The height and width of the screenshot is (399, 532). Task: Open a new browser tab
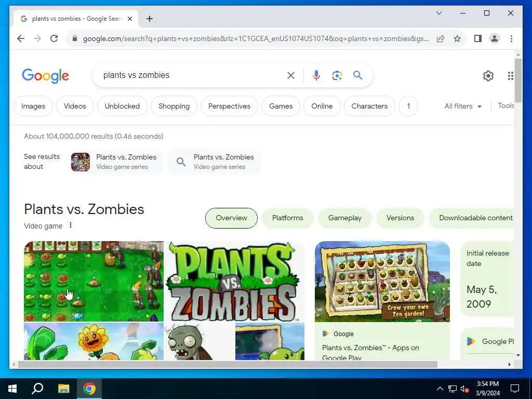click(149, 19)
